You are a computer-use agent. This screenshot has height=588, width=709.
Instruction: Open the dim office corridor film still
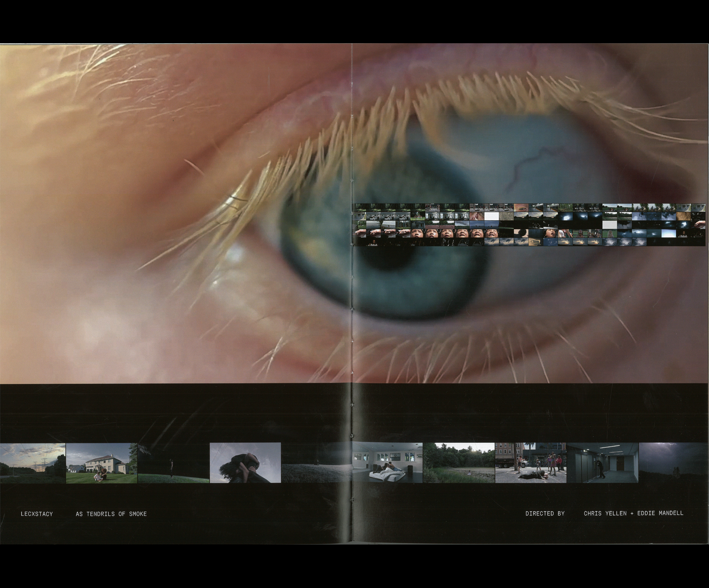point(602,463)
